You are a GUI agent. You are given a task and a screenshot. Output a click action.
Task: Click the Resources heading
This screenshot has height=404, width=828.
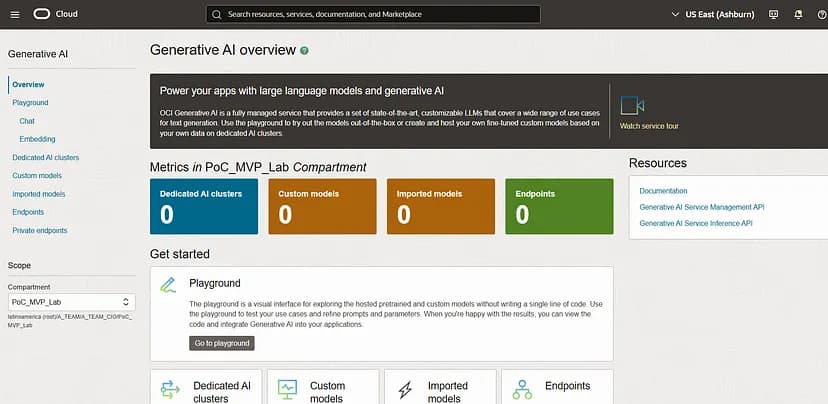[657, 163]
